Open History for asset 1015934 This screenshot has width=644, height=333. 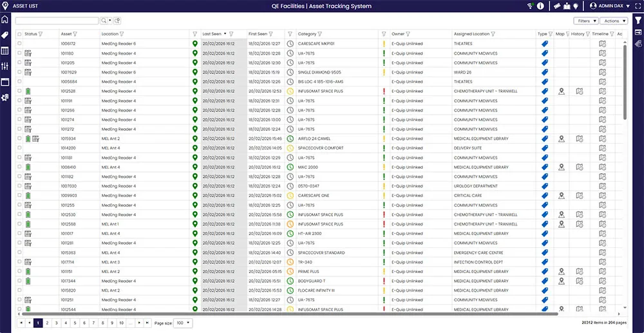click(580, 138)
